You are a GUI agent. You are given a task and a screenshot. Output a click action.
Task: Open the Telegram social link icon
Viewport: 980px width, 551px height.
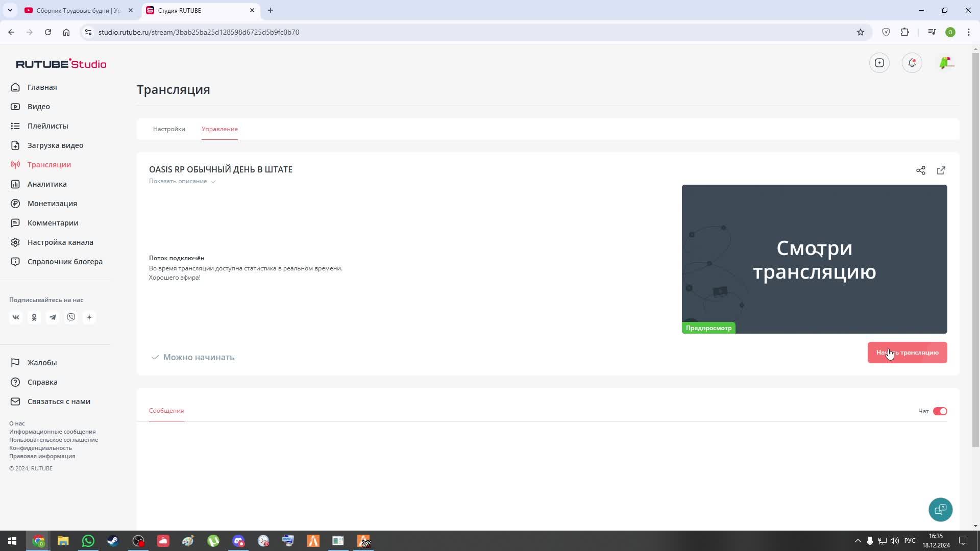click(53, 317)
